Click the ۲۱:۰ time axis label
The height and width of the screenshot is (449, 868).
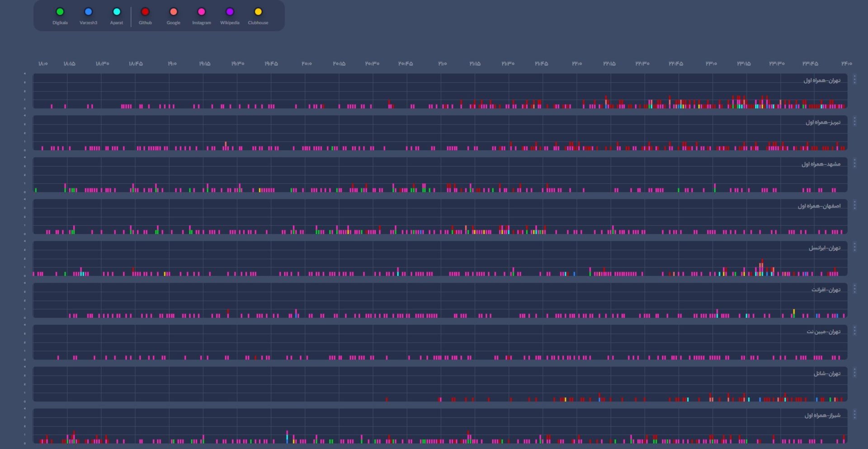click(x=442, y=64)
